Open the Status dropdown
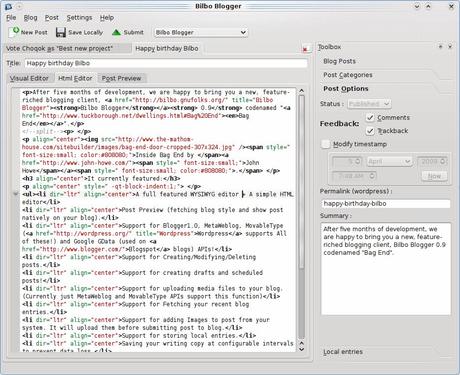Screen dimensions: 460x375 369,104
